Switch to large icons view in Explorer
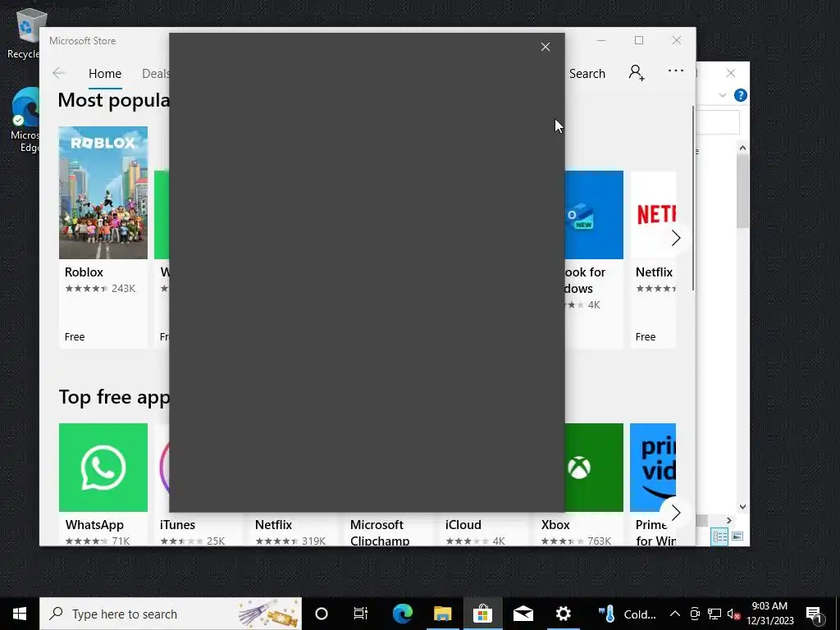 (x=737, y=536)
